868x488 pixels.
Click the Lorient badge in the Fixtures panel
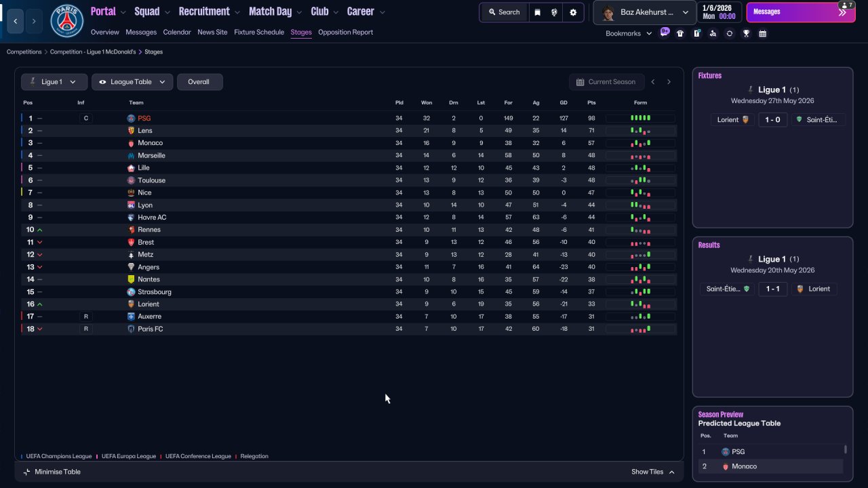click(x=746, y=120)
